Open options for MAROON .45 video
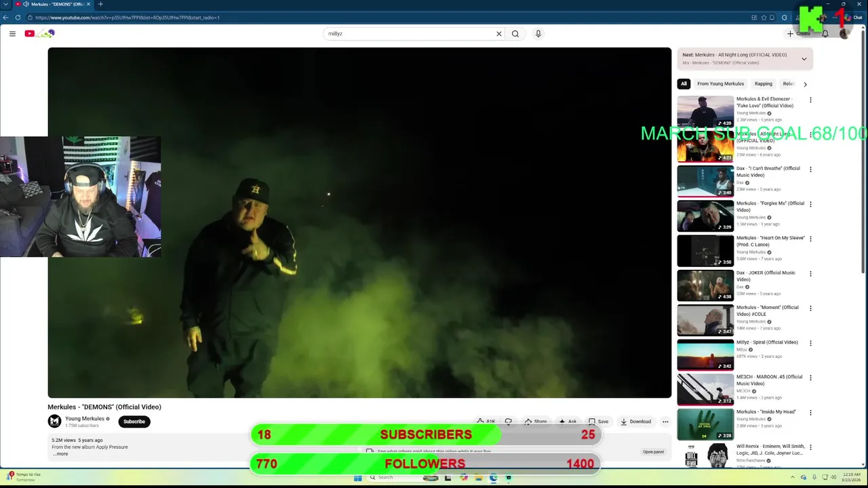 (x=810, y=378)
